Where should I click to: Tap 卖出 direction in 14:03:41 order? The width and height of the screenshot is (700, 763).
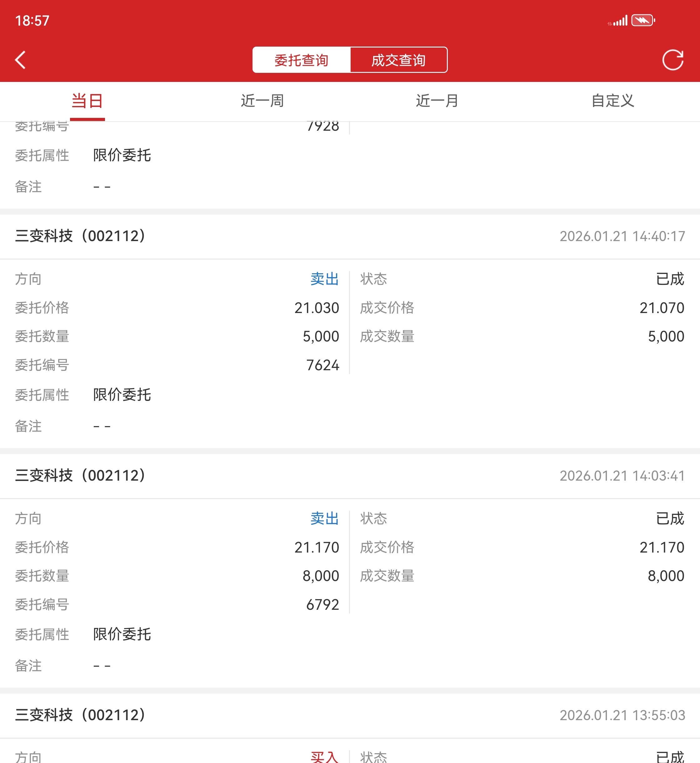click(324, 518)
